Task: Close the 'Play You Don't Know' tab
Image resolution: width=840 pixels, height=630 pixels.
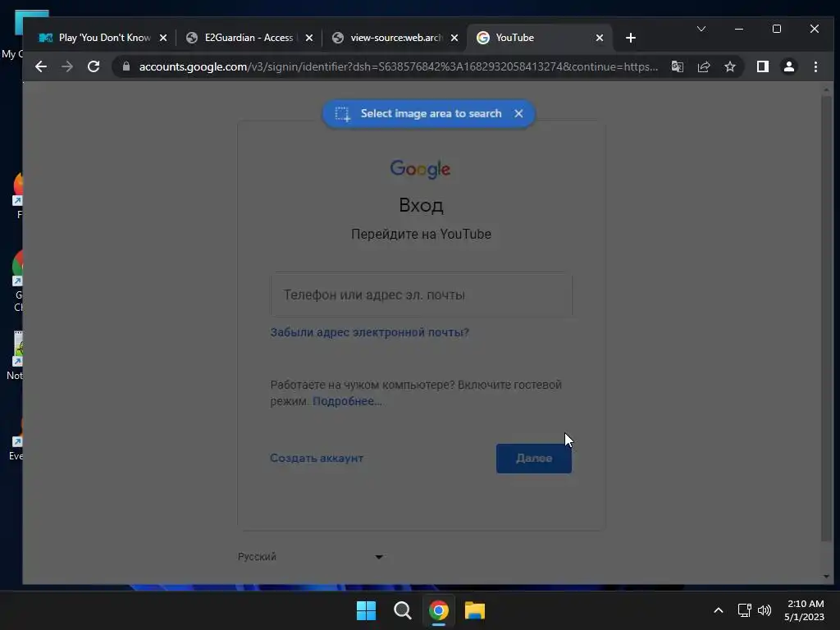Action: [163, 38]
